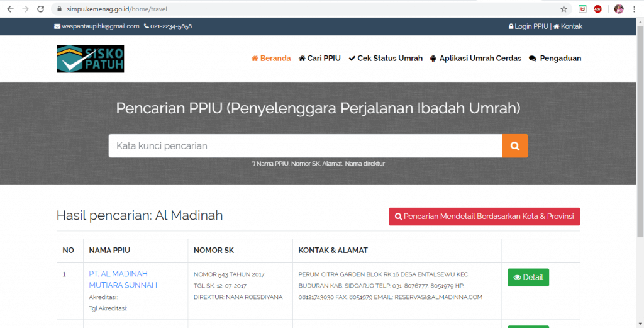Viewport: 644px width, 328px height.
Task: Click the address bar URL
Action: 117,9
